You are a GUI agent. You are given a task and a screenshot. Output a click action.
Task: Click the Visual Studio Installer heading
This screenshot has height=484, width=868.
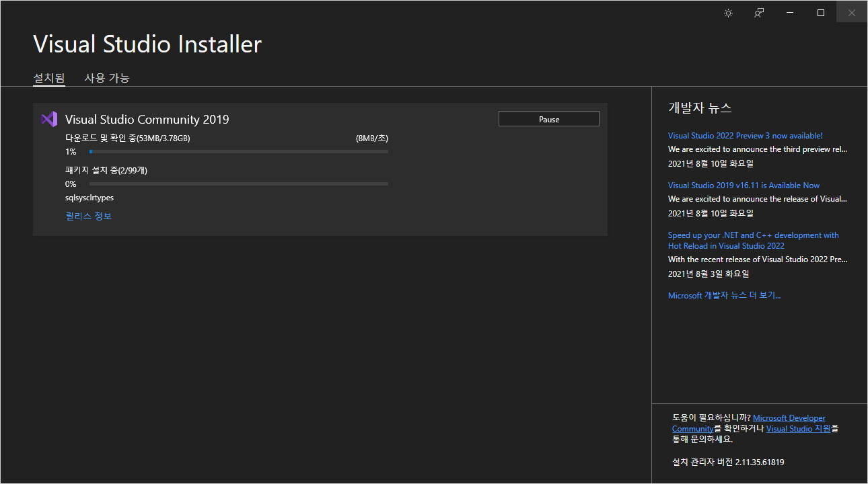click(147, 44)
